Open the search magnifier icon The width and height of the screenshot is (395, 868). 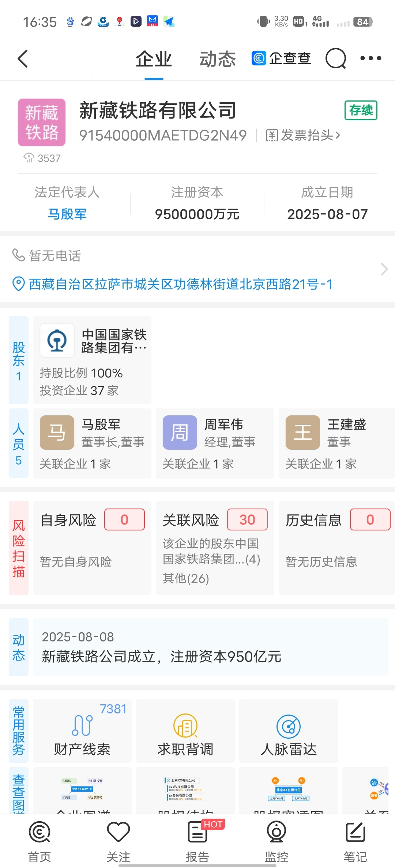pos(335,58)
